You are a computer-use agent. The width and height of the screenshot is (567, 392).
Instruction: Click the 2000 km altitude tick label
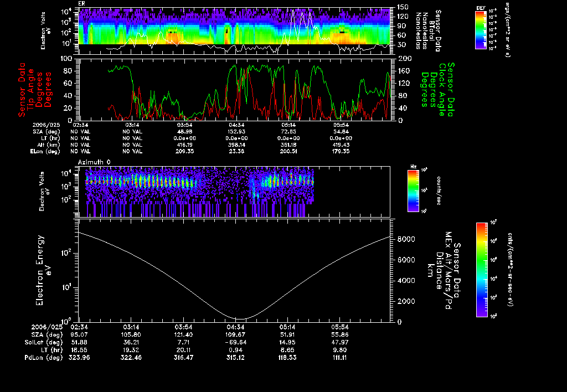point(406,301)
